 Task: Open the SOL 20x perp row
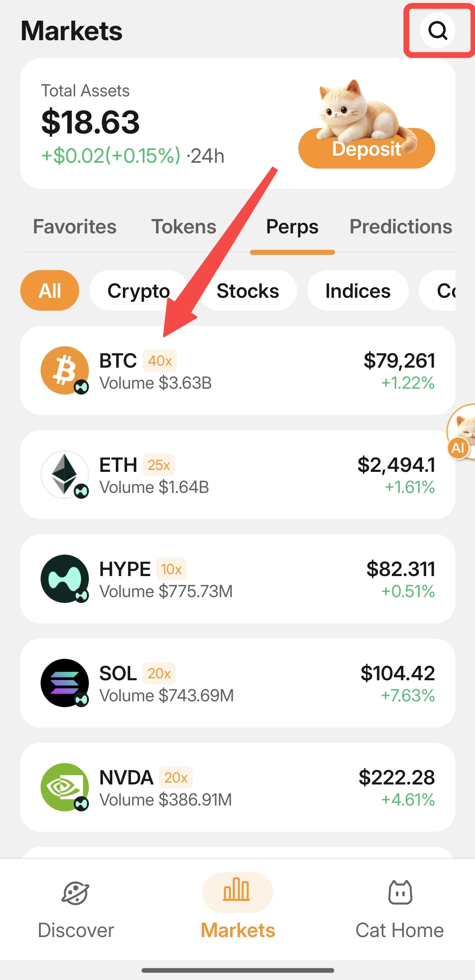[238, 683]
